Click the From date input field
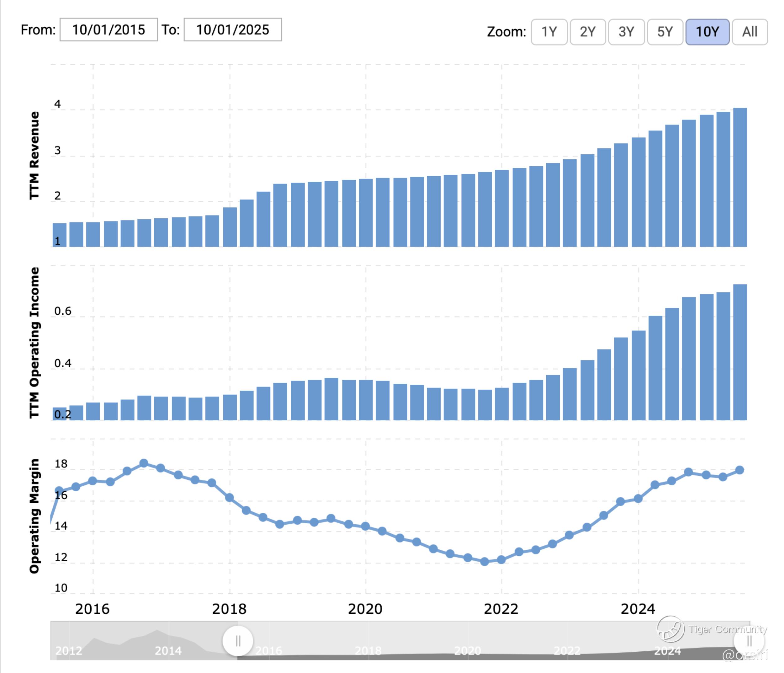This screenshot has height=673, width=784. tap(109, 29)
